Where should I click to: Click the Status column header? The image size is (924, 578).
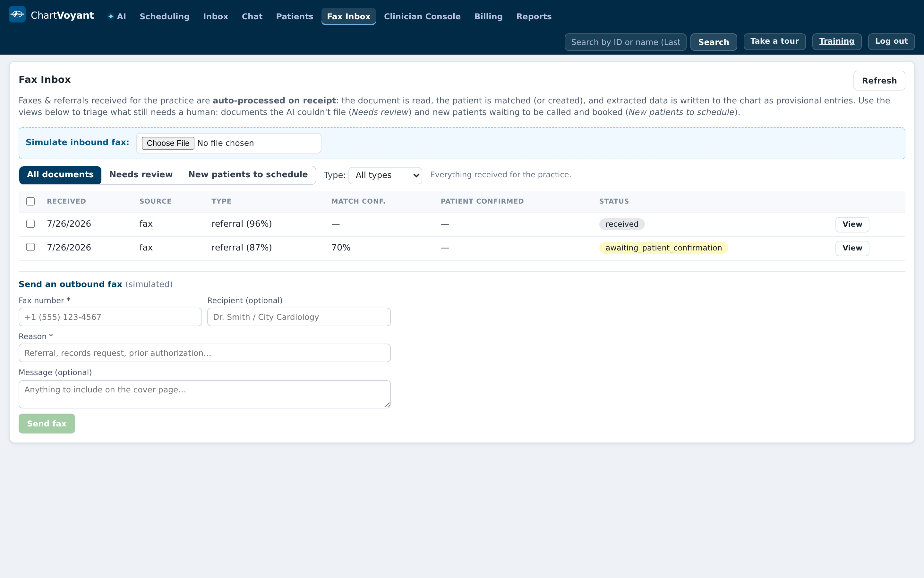coord(614,201)
